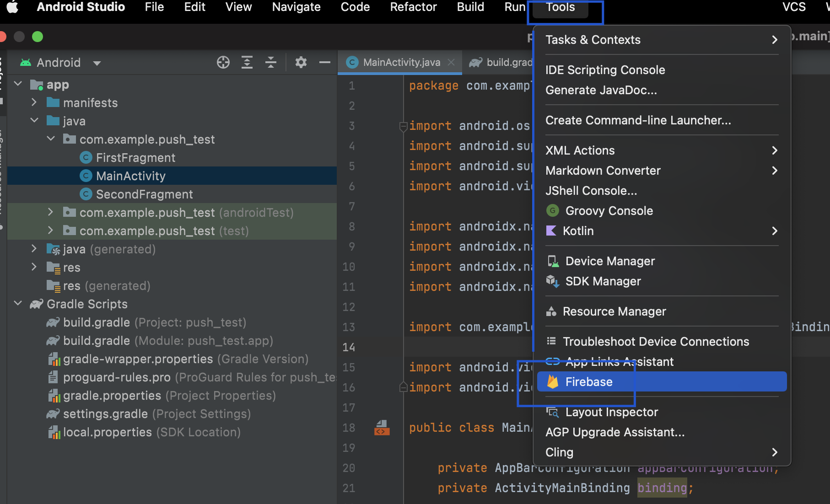Click the related XML file gutter icon
830x504 pixels.
pyautogui.click(x=382, y=428)
